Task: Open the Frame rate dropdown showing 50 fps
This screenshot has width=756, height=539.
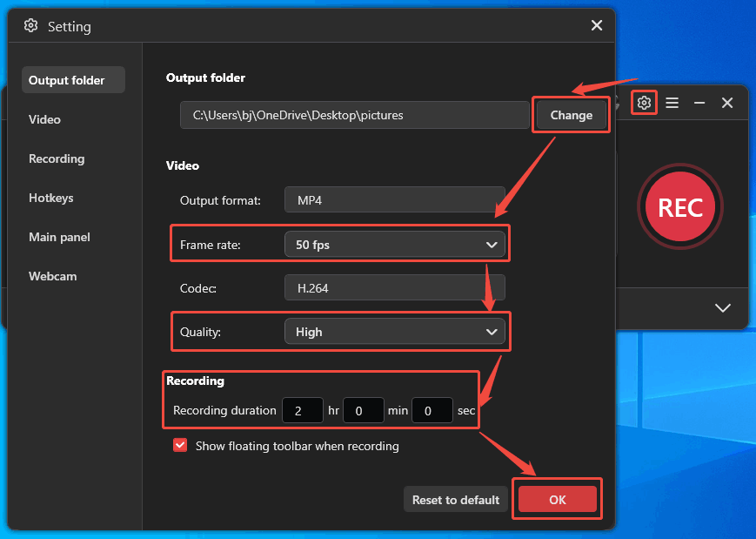Action: coord(395,244)
